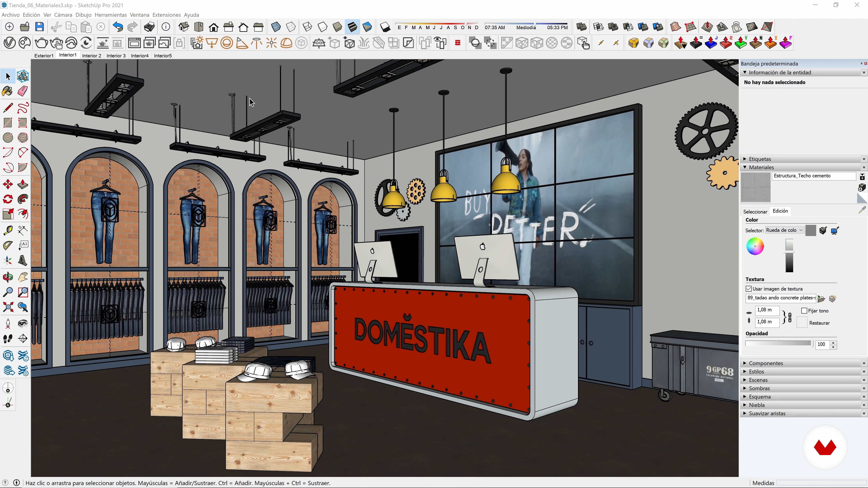Click the Save floppy disk icon

[x=39, y=27]
